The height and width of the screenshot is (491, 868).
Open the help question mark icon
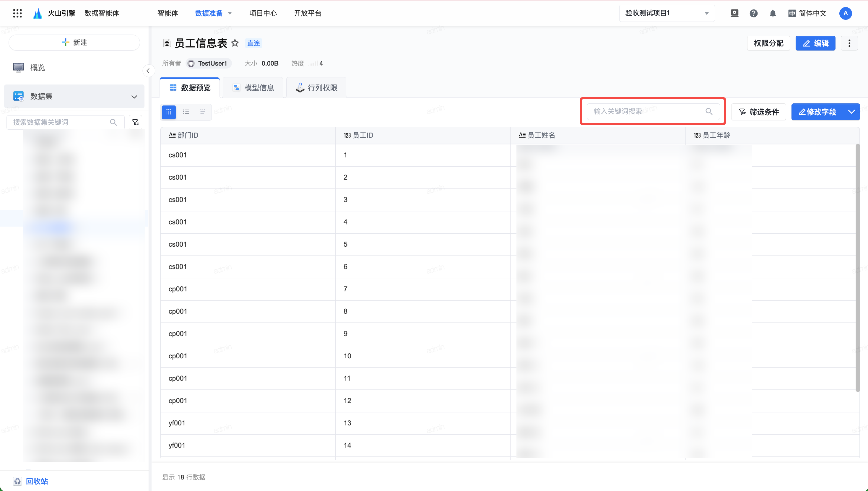coord(753,14)
